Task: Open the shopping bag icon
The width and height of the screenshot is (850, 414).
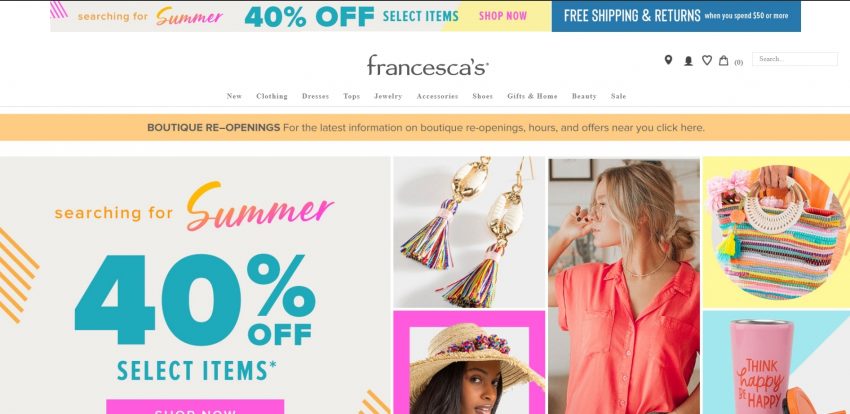Action: coord(723,60)
